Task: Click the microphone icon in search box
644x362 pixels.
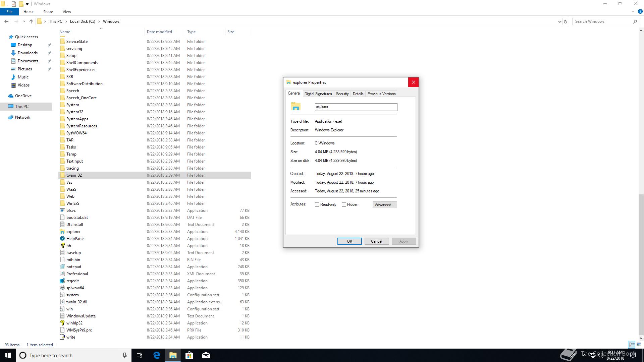Action: coord(124,355)
